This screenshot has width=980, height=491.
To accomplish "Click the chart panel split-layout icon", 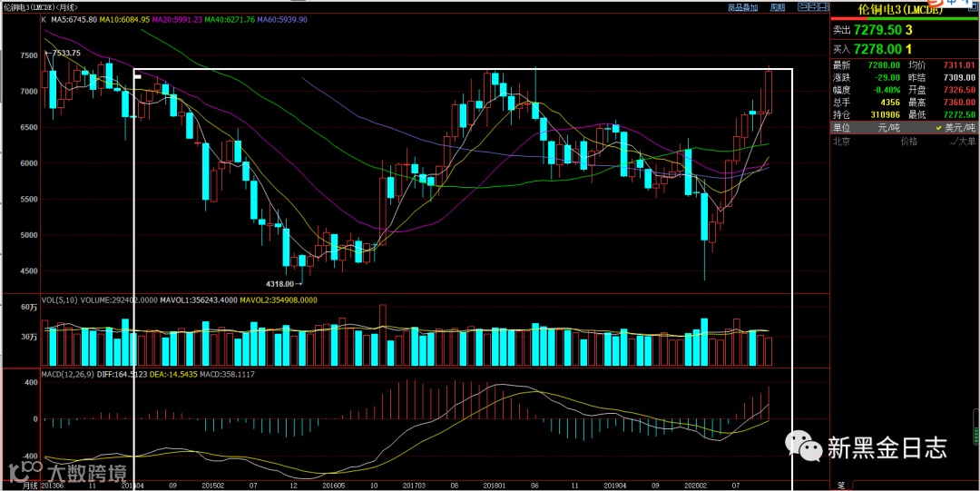I will point(824,7).
